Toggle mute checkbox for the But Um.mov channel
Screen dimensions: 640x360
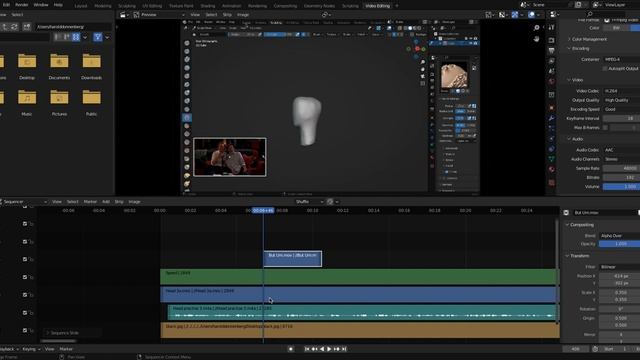tap(25, 259)
